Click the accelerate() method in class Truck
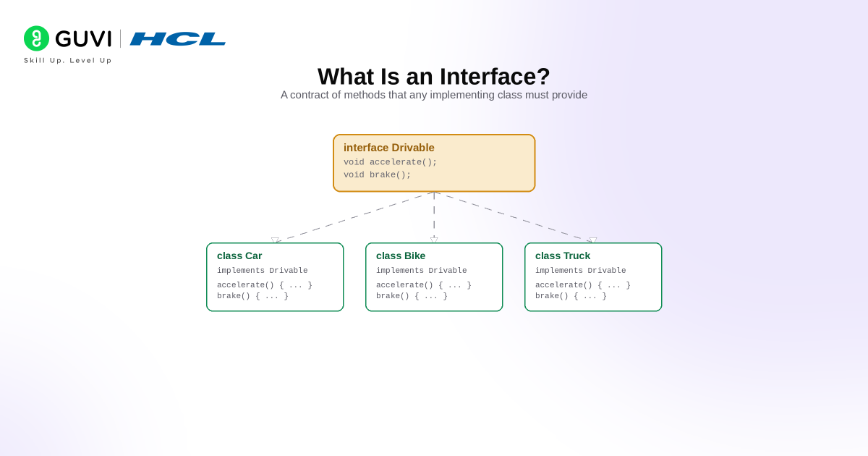The width and height of the screenshot is (868, 456). click(583, 285)
